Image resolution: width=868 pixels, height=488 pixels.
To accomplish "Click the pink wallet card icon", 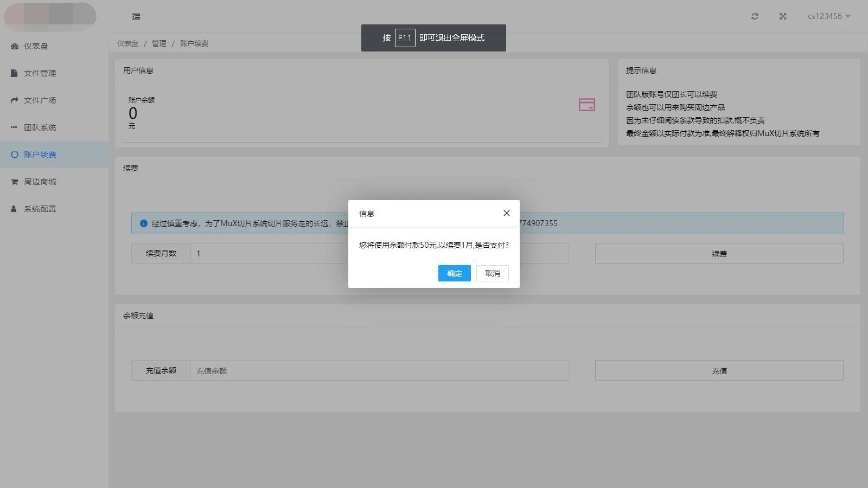I will (x=586, y=105).
